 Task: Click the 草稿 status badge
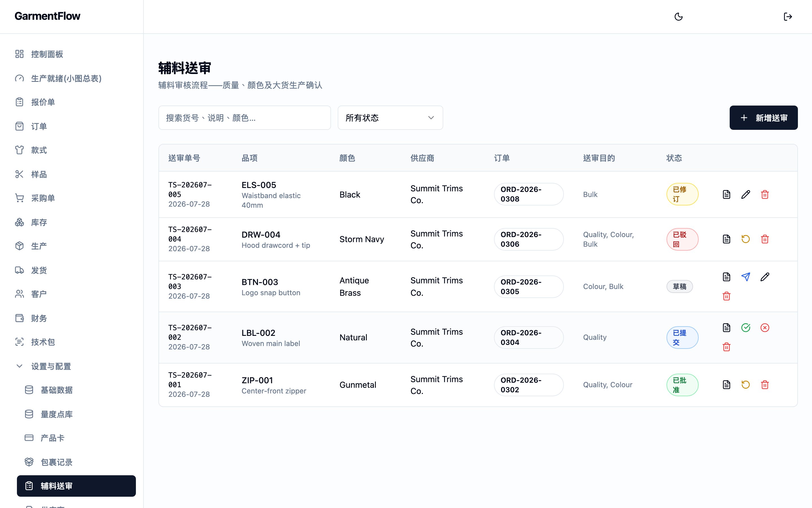[x=679, y=286]
